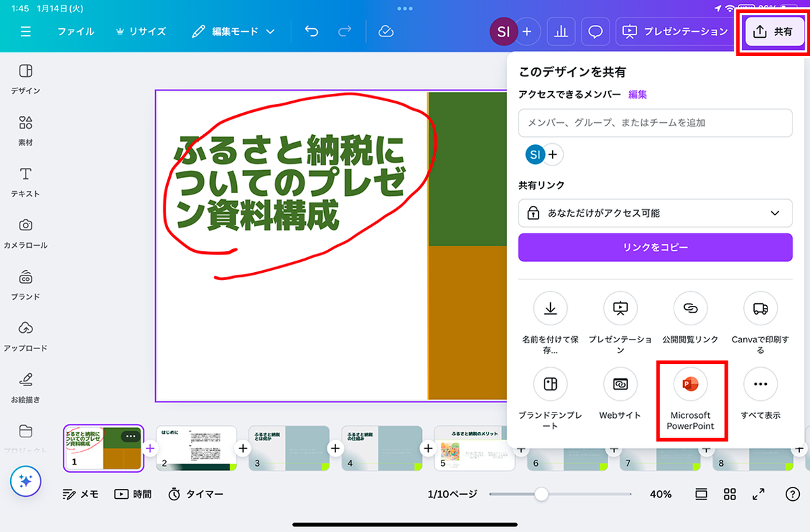Screen dimensions: 810x532
Task: Open the Webサイト share option
Action: (620, 385)
